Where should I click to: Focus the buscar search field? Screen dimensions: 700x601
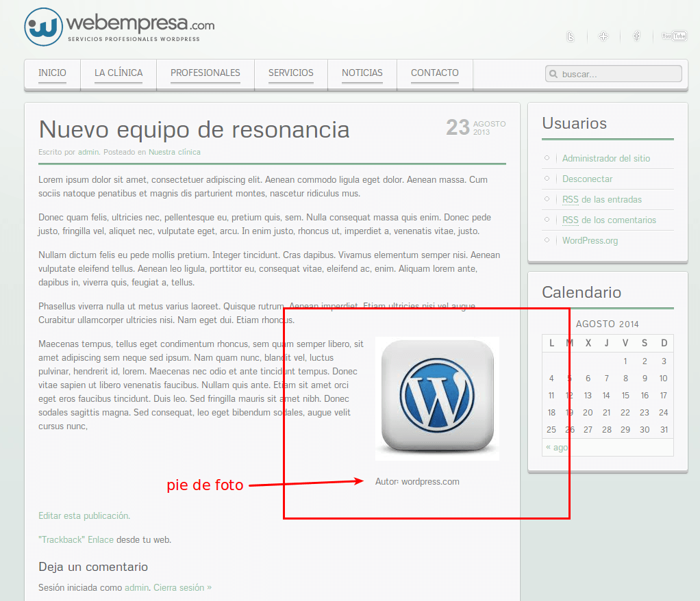click(614, 74)
